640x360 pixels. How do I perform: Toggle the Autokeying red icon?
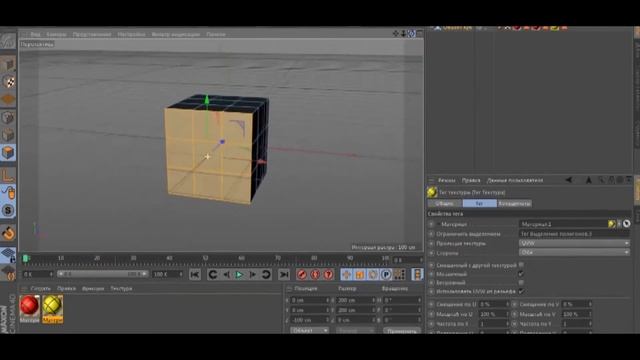click(315, 275)
